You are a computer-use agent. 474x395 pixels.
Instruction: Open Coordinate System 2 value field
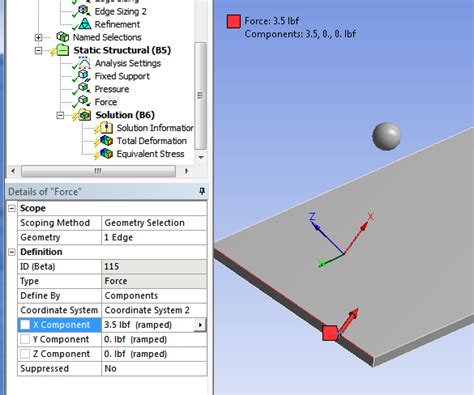tap(154, 310)
